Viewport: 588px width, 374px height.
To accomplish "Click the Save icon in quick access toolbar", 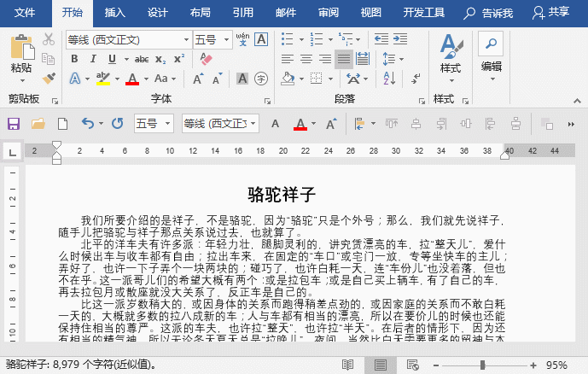I will 14,124.
